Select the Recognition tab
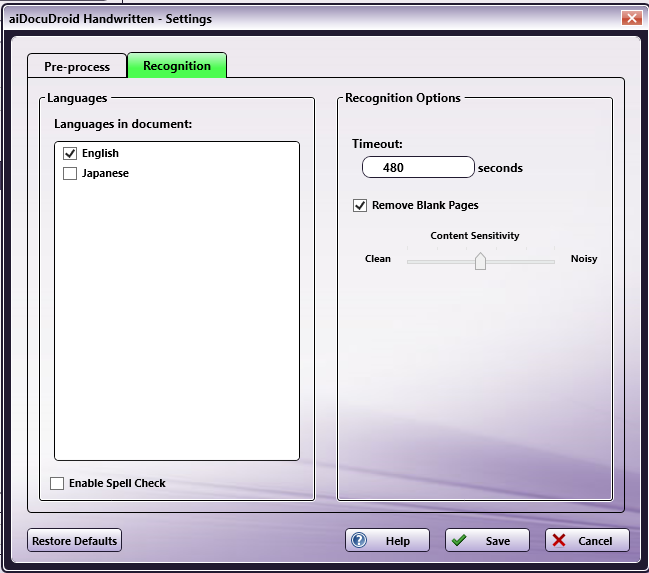Screen dimensions: 649x573 point(177,65)
